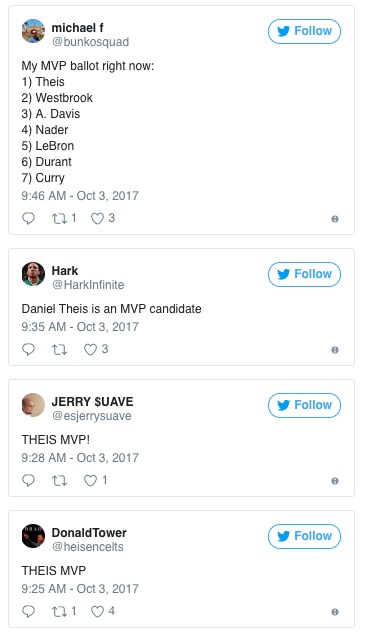Like Hark's tweet about Daniel Theis
This screenshot has width=365, height=632.
tap(90, 349)
